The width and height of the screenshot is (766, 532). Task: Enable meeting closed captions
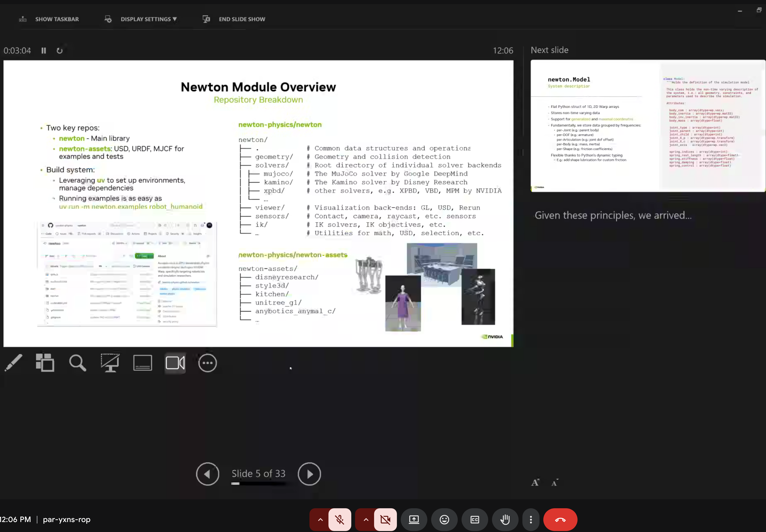tap(474, 520)
